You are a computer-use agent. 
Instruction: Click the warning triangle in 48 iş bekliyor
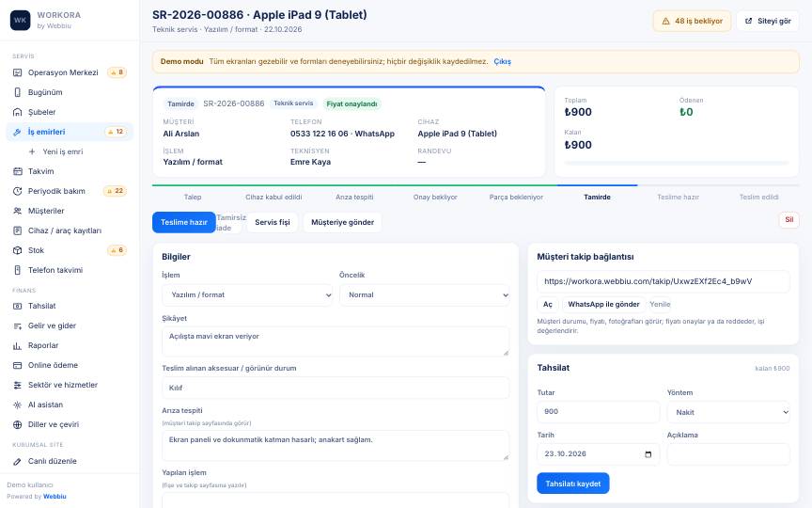pos(665,22)
